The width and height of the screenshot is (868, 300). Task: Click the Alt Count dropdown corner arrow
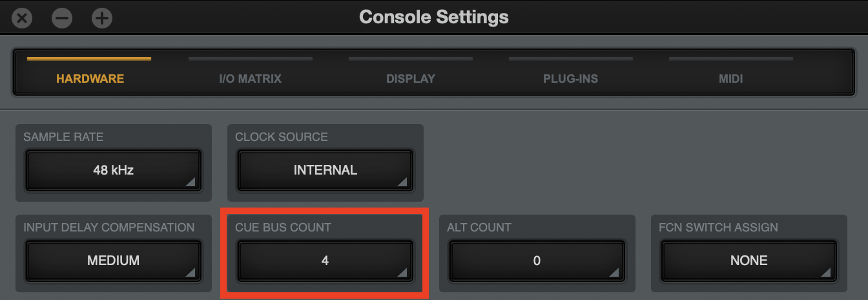coord(615,273)
